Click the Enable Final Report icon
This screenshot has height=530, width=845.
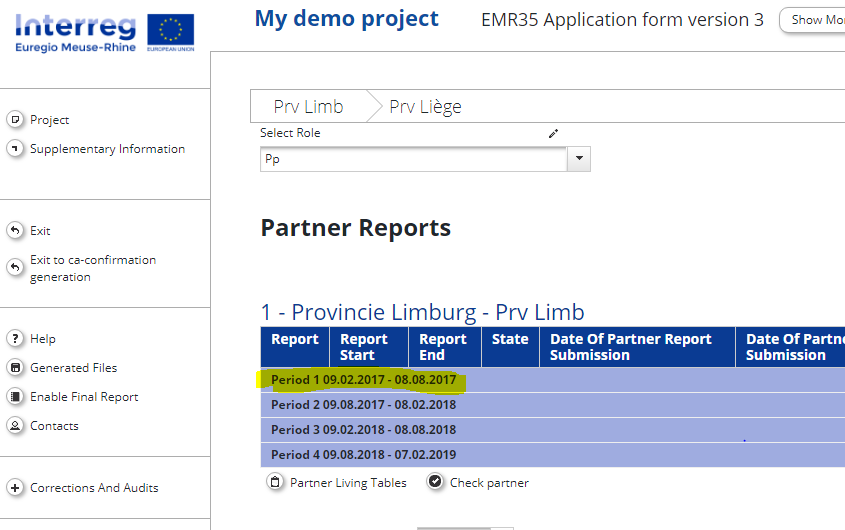click(x=15, y=397)
